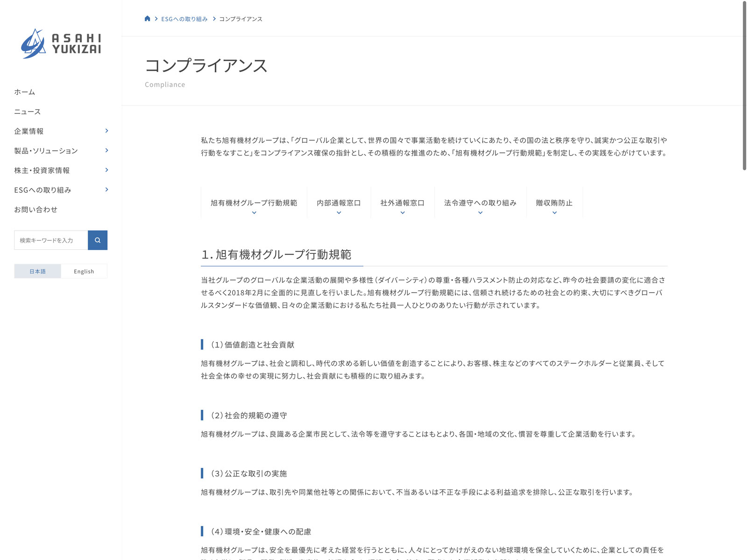Click the home icon in breadcrumb
Screen dimensions: 747x560
click(148, 19)
